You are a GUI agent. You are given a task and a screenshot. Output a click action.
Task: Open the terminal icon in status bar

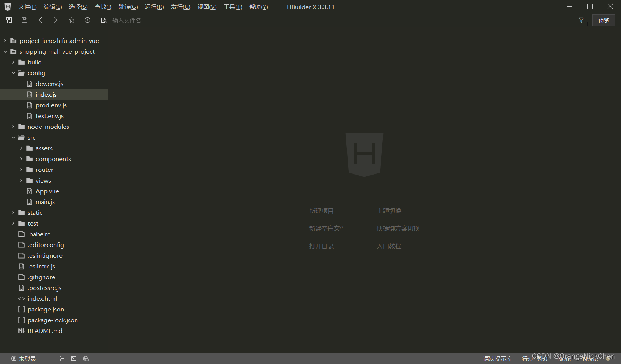[74, 359]
